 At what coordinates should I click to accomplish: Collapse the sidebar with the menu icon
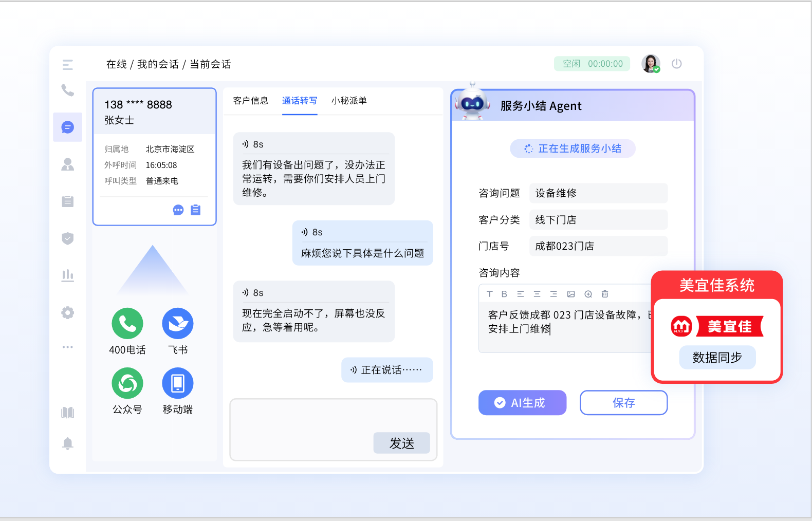67,65
